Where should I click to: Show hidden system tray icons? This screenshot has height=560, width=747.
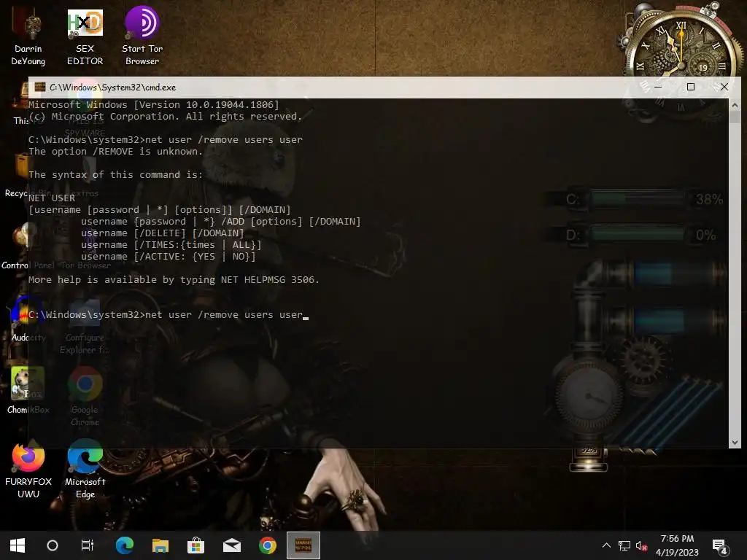[606, 545]
